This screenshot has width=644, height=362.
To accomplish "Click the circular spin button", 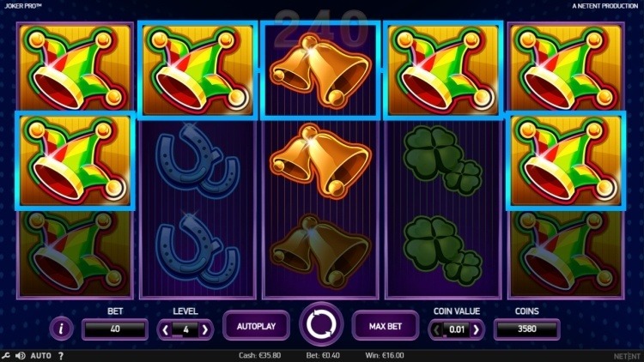I will pos(321,325).
